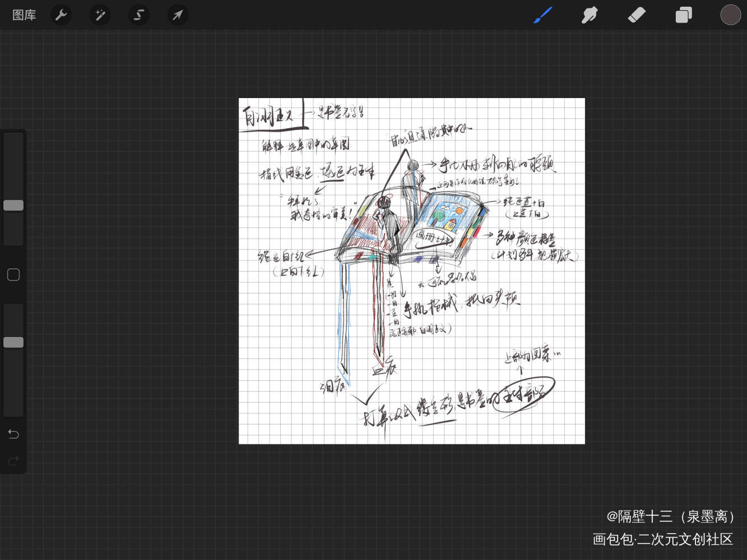Open the Layers panel
The width and height of the screenshot is (747, 560).
pyautogui.click(x=684, y=15)
